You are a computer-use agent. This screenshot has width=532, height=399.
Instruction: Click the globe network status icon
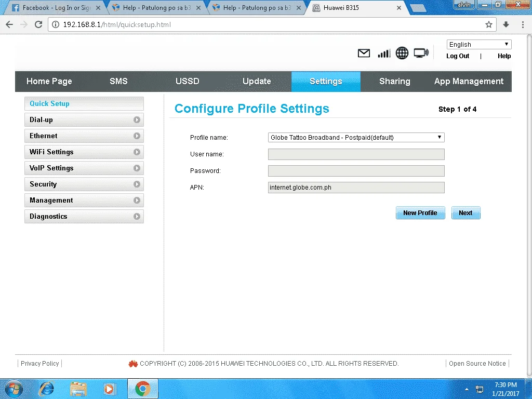[x=402, y=54]
